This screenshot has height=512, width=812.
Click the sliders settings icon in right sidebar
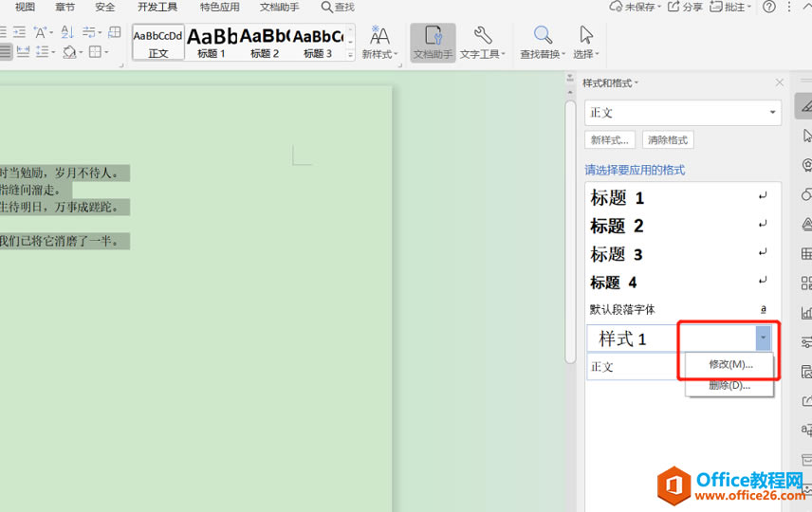[807, 342]
